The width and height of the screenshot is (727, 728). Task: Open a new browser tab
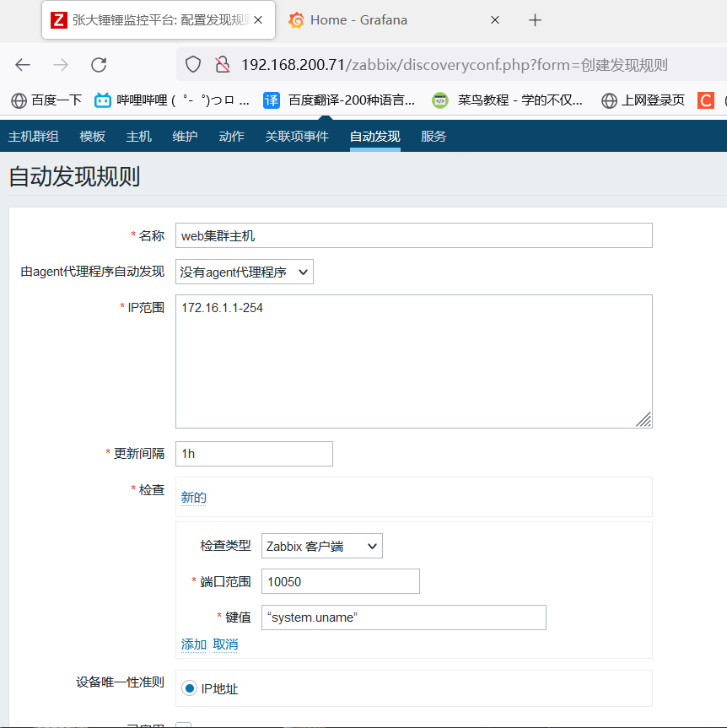(x=535, y=20)
